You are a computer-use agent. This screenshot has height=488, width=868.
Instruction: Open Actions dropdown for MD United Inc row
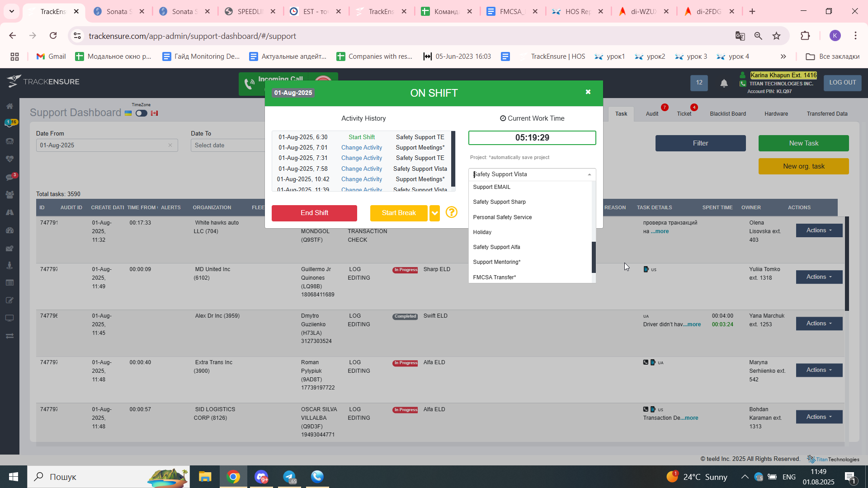(x=819, y=277)
